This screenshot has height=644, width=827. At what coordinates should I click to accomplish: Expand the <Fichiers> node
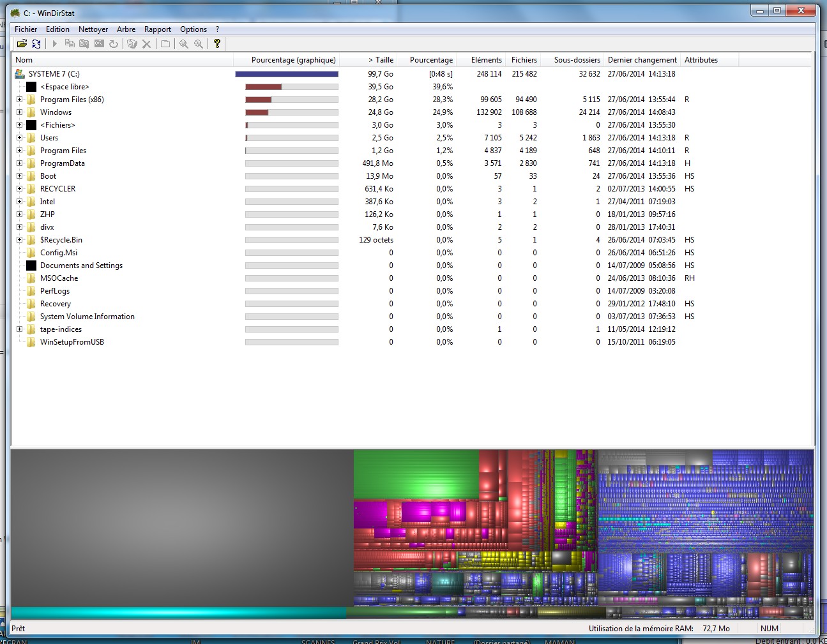(19, 125)
